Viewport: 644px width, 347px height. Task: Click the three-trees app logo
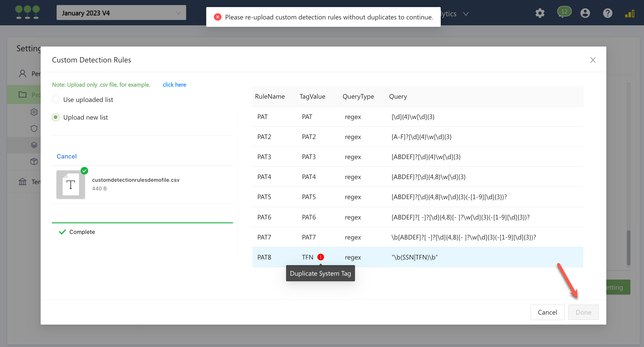pos(27,12)
